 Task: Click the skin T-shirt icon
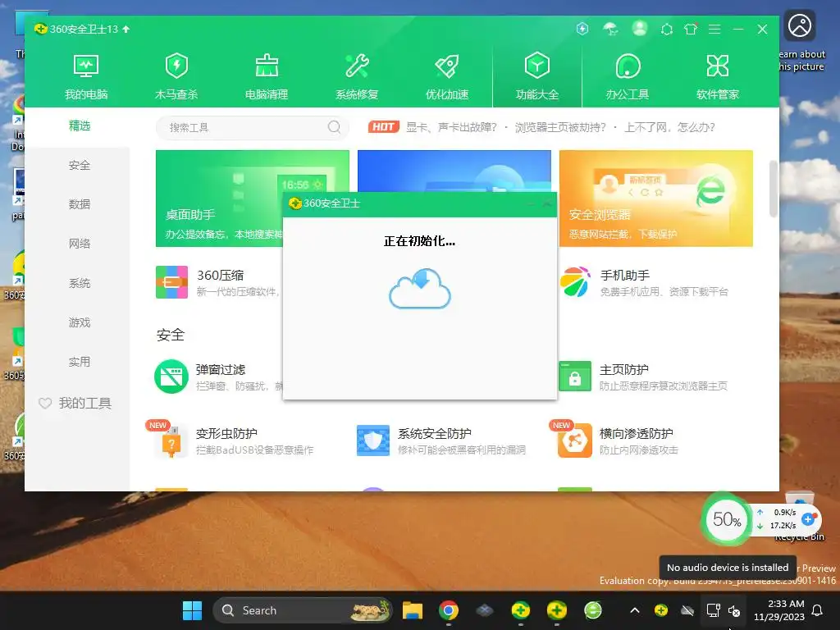point(691,29)
